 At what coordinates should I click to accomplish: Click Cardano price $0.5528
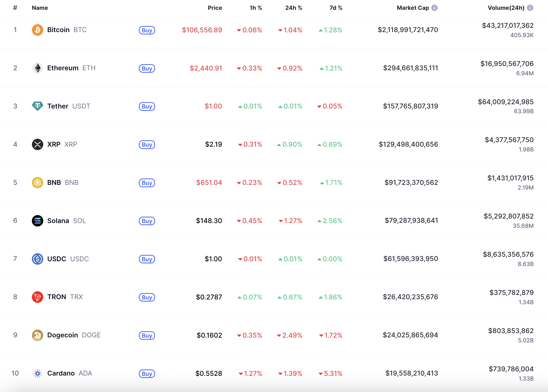tap(209, 373)
